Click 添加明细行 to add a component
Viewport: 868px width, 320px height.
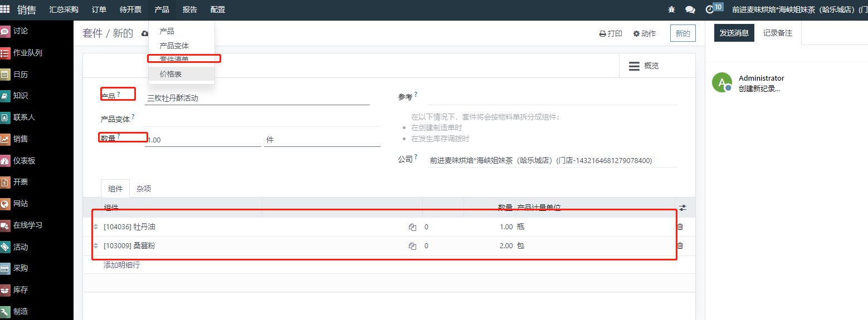121,265
